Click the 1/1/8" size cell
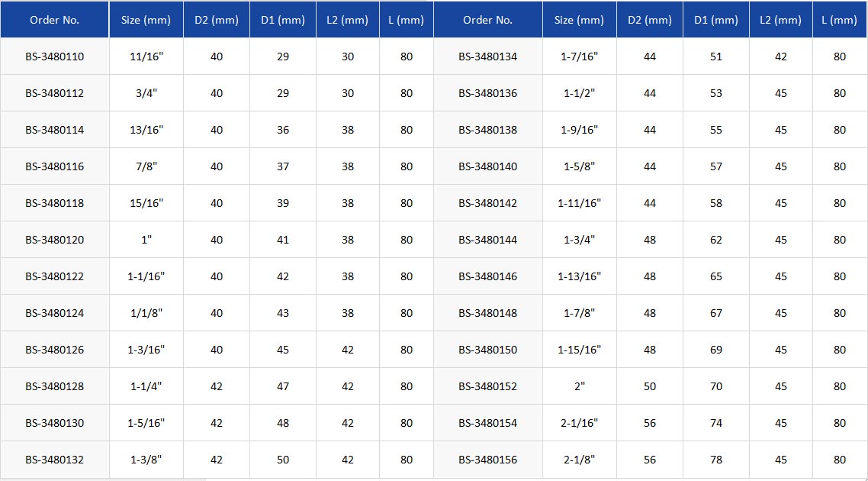 (x=146, y=313)
